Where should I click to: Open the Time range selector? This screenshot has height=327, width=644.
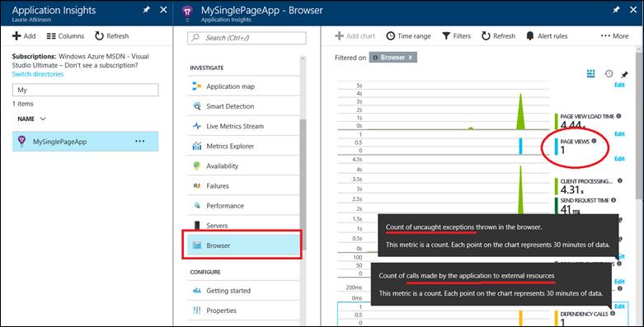[x=408, y=36]
